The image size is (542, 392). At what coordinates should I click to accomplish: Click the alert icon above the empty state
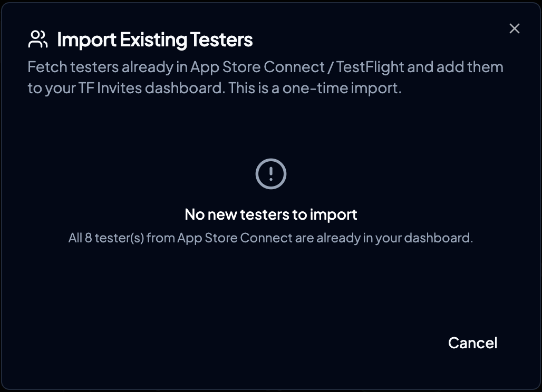(270, 173)
